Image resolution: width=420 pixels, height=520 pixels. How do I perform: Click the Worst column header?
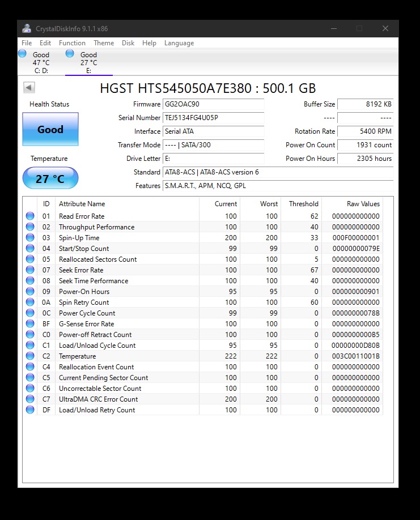tap(260, 203)
